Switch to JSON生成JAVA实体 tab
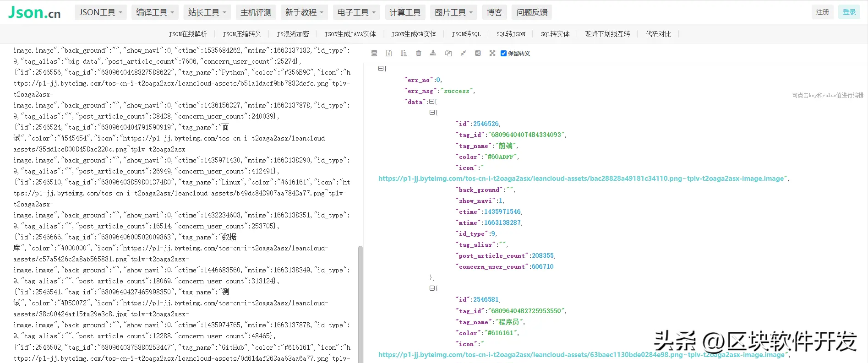Viewport: 868px width, 363px height. [x=350, y=34]
